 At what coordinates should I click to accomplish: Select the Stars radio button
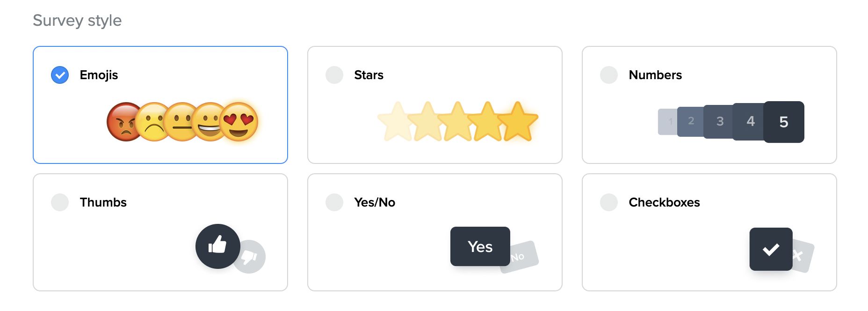point(334,75)
